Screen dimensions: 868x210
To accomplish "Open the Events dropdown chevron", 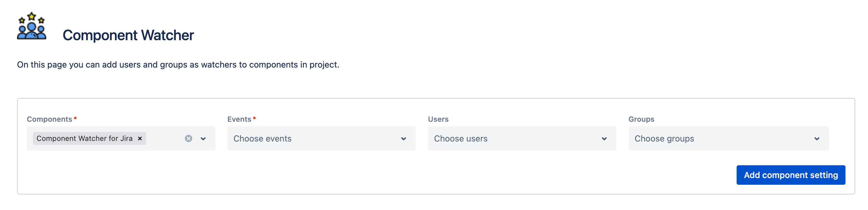I will point(403,138).
